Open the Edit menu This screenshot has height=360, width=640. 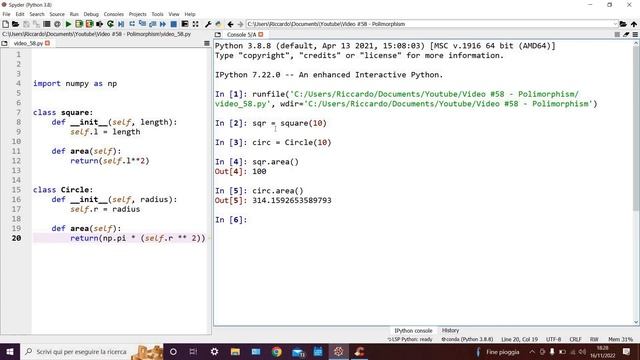[x=20, y=14]
